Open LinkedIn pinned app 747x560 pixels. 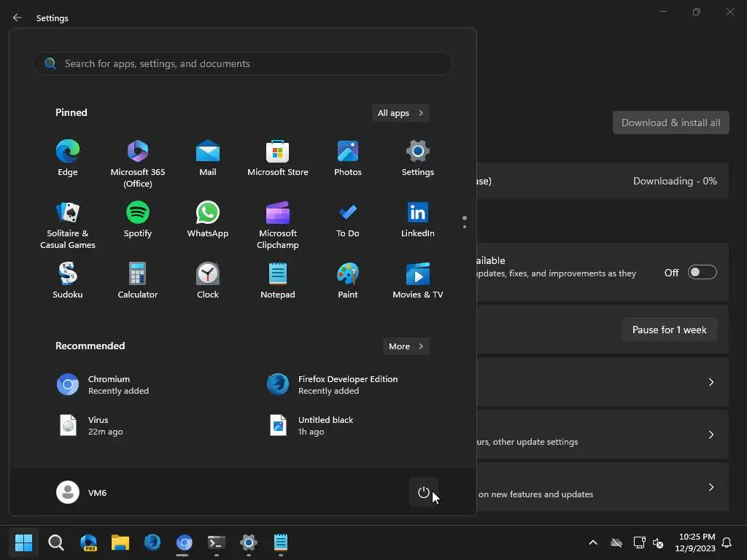(x=418, y=219)
